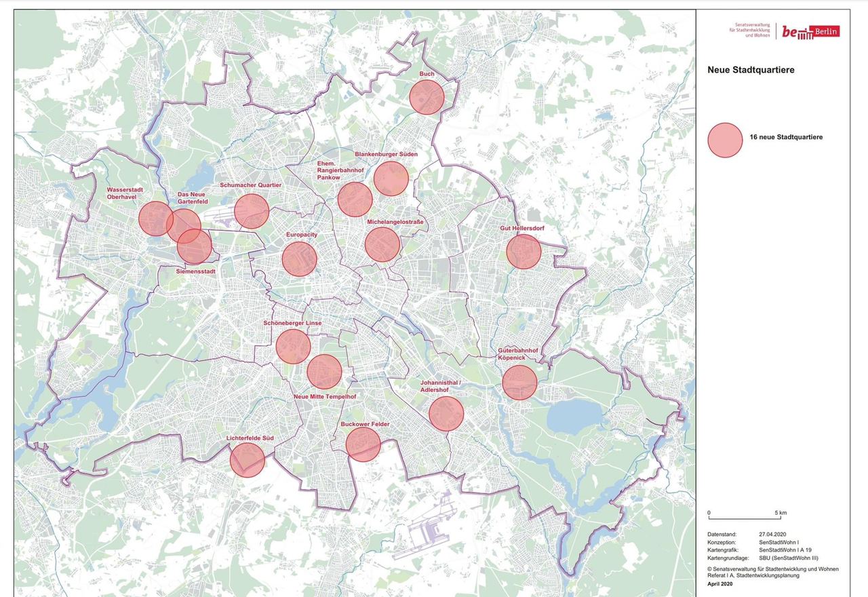Click the 'Blankenburger Süden' map label
This screenshot has height=597, width=868.
(x=387, y=154)
